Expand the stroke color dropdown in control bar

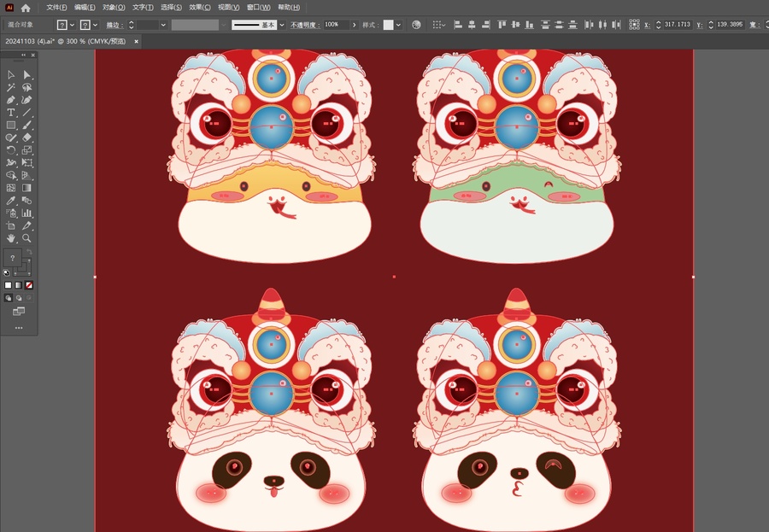click(x=95, y=25)
